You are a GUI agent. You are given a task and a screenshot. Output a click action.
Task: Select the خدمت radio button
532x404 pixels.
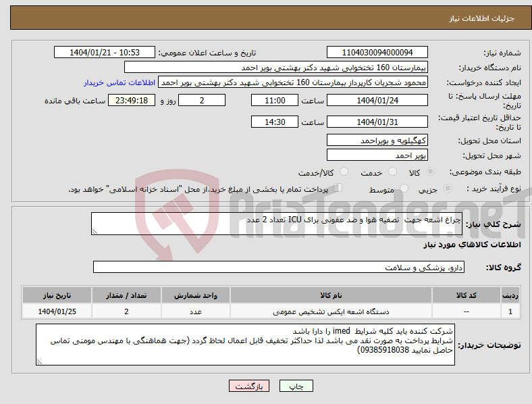coord(392,172)
